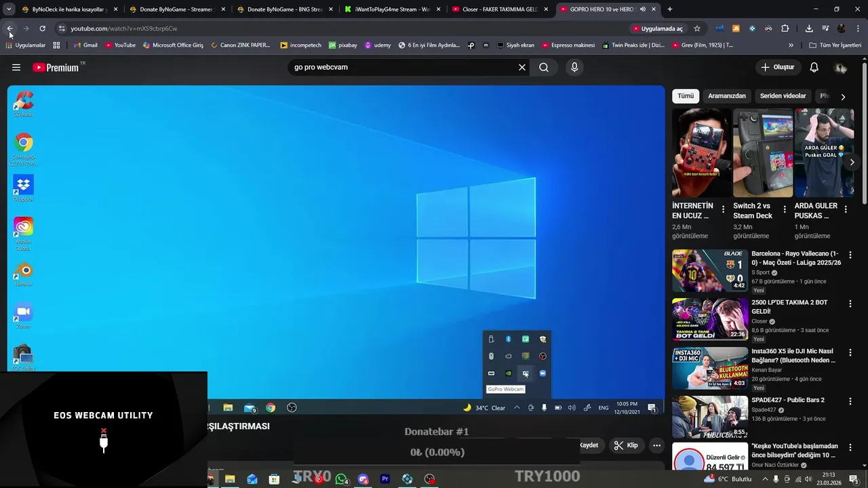Open Insta360 X5 ile DJI Mic video title
868x488 pixels.
click(x=793, y=356)
